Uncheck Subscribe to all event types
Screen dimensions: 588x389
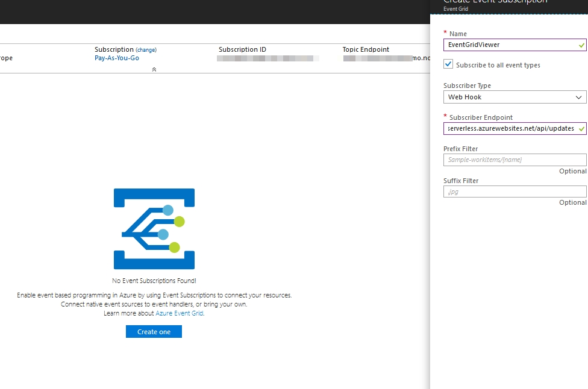click(448, 64)
